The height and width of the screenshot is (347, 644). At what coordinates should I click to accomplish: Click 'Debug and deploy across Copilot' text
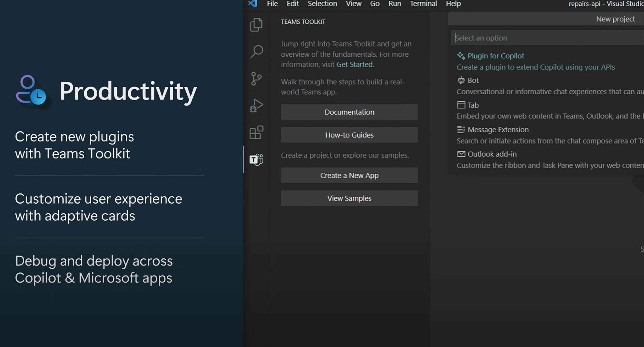tap(94, 269)
